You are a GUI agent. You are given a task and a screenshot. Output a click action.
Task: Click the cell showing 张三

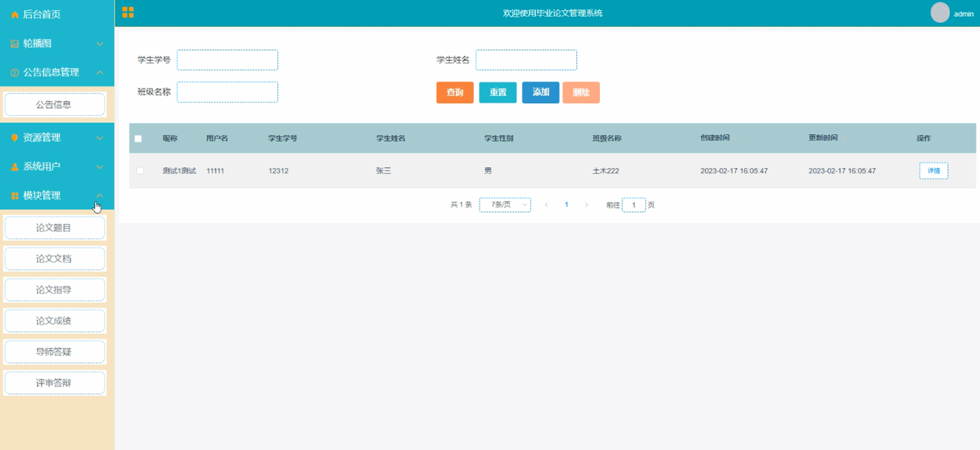click(383, 171)
